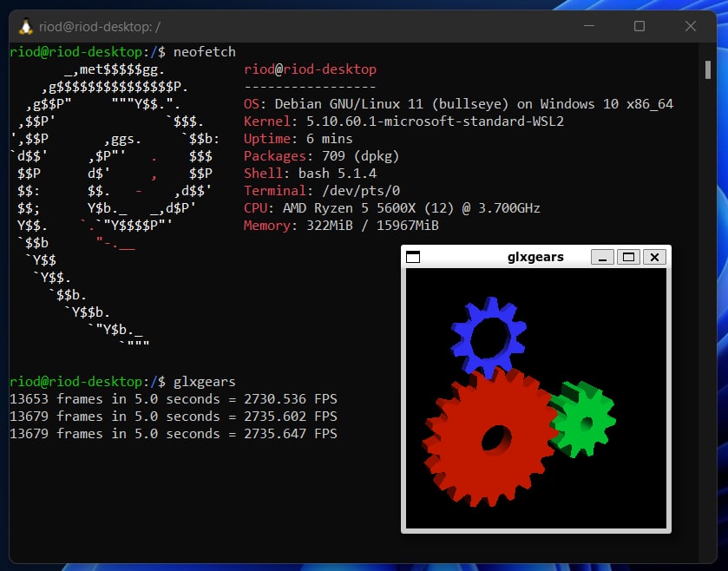
Task: Close the glxgears window
Action: click(654, 257)
